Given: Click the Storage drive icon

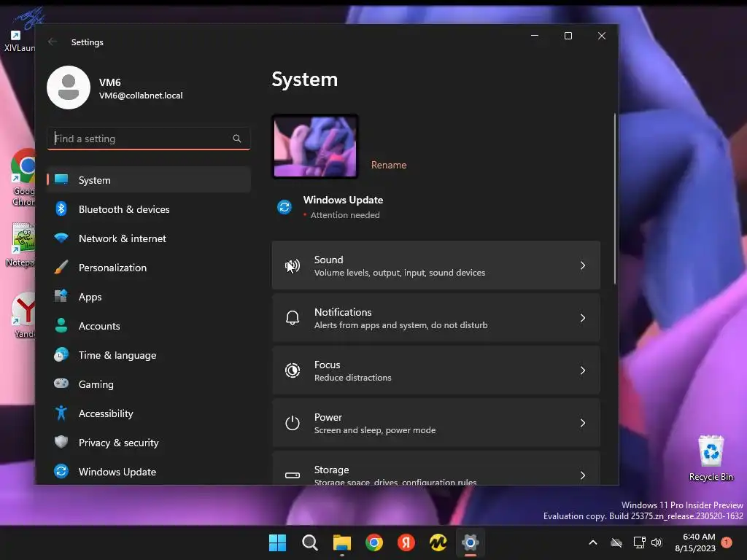Looking at the screenshot, I should click(x=293, y=475).
